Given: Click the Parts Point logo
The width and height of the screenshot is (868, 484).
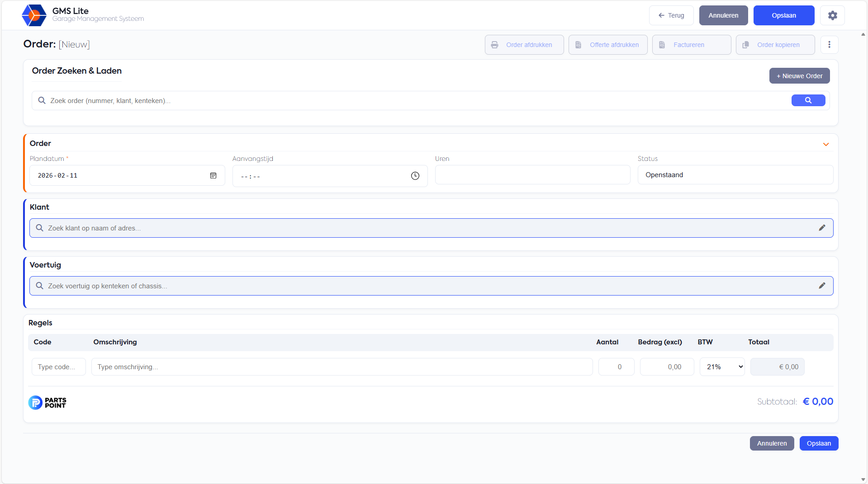Looking at the screenshot, I should point(47,402).
